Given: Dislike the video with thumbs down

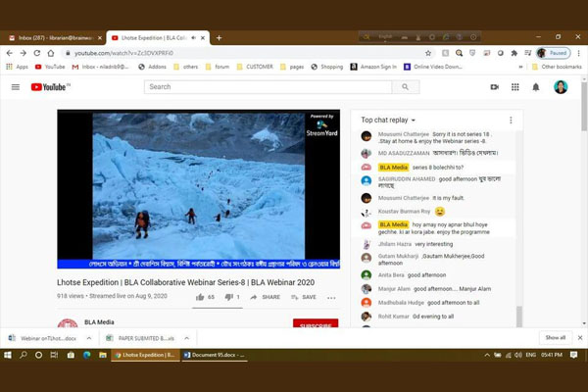Looking at the screenshot, I should [x=227, y=297].
